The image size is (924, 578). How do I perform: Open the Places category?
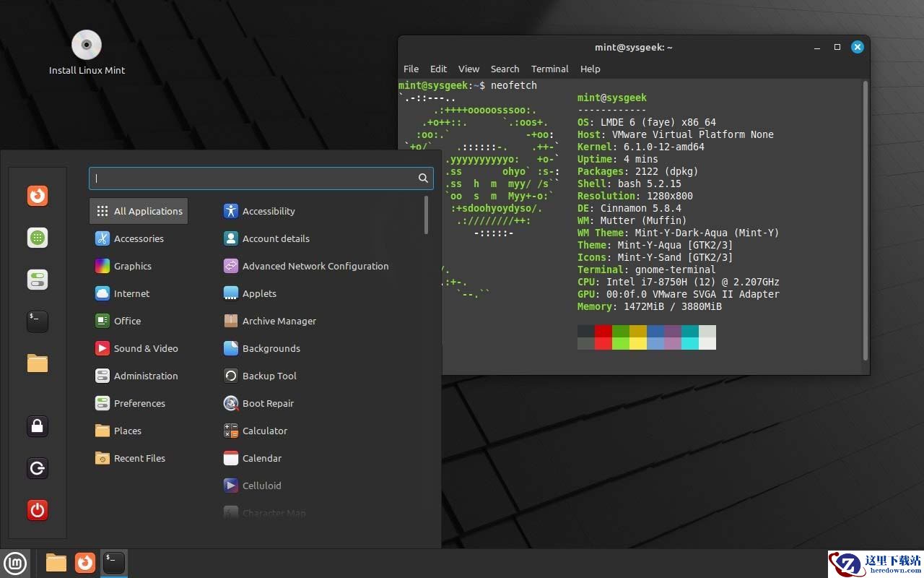click(x=139, y=431)
